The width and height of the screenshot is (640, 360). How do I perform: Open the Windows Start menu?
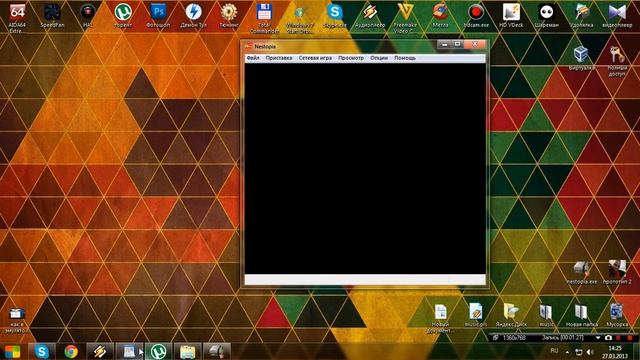(x=13, y=351)
